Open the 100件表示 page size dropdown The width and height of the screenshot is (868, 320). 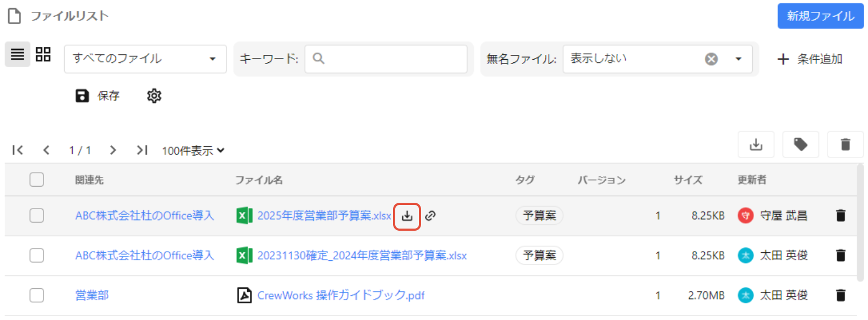coord(193,151)
